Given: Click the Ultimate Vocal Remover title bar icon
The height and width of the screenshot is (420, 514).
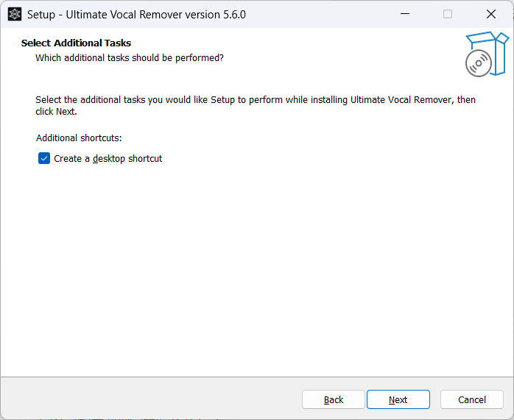Looking at the screenshot, I should [x=15, y=14].
